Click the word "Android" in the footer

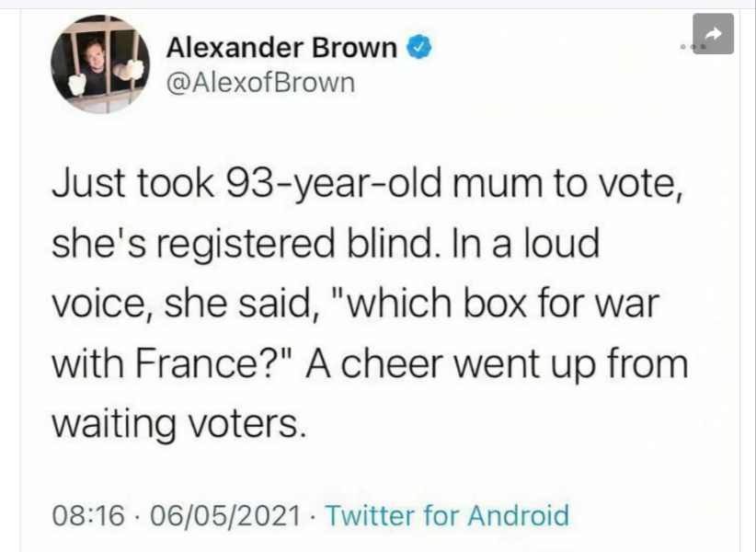(x=519, y=515)
